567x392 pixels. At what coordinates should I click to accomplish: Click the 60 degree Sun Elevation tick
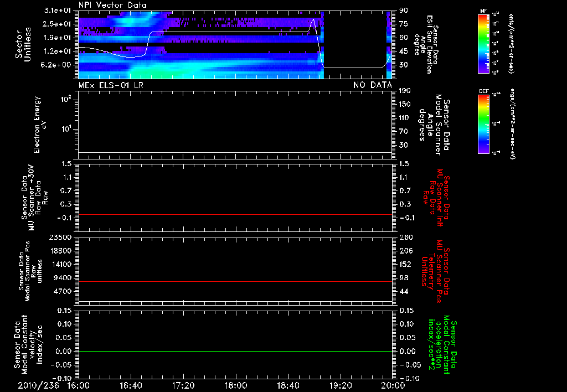coord(403,38)
